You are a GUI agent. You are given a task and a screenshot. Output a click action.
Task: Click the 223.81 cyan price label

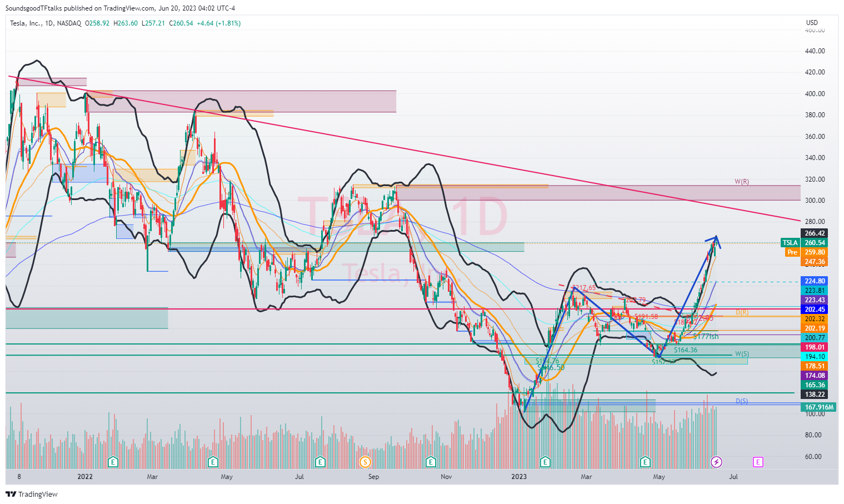pyautogui.click(x=814, y=290)
